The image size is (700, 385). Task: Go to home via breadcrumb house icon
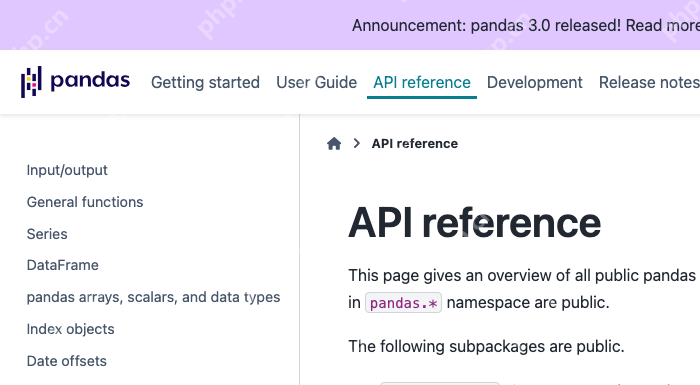click(x=334, y=143)
